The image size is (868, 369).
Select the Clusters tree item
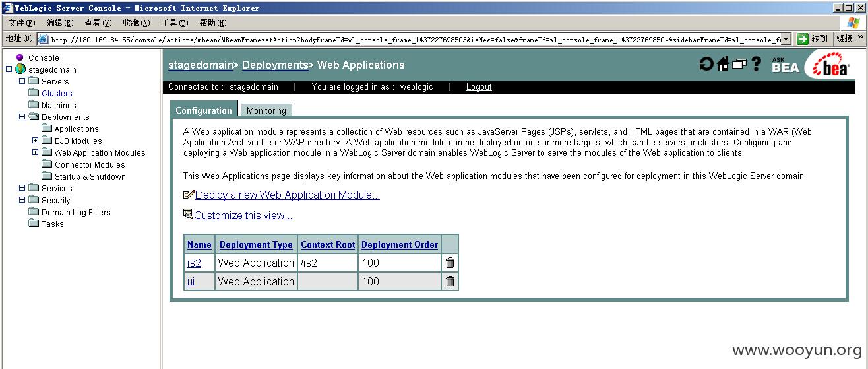57,93
